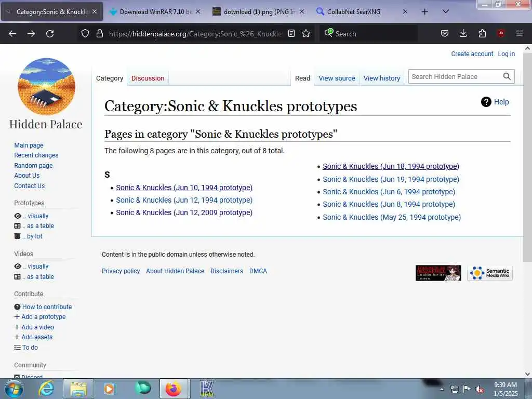
Task: Open the tracking protection shield icon
Action: [85, 33]
